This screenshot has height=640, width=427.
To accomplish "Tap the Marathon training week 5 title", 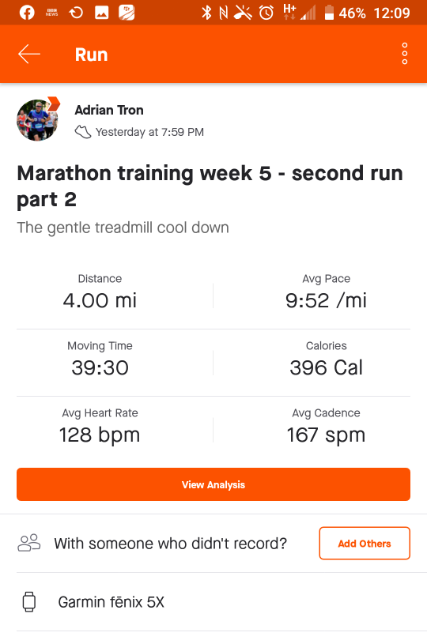I will [210, 186].
